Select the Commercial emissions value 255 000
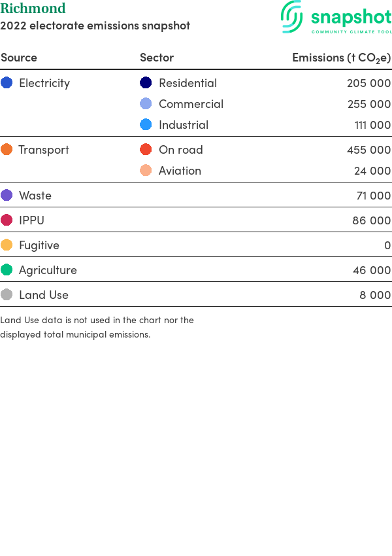Viewport: 392px width, 556px height. tap(369, 104)
